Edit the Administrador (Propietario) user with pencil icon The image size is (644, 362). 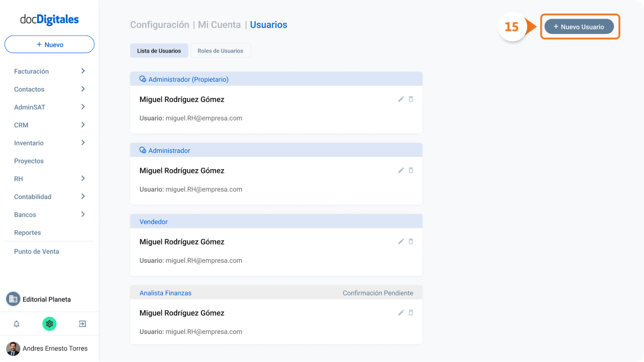tap(401, 99)
